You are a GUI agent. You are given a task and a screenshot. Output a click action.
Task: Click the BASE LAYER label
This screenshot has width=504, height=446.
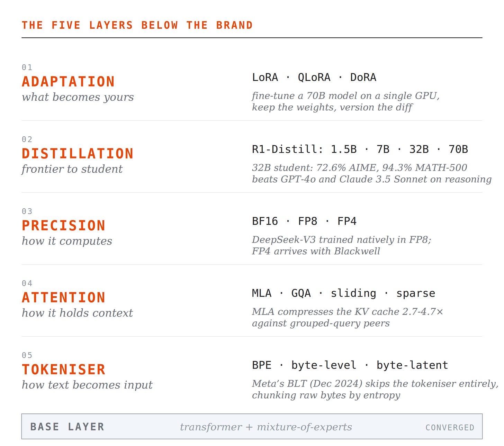67,427
